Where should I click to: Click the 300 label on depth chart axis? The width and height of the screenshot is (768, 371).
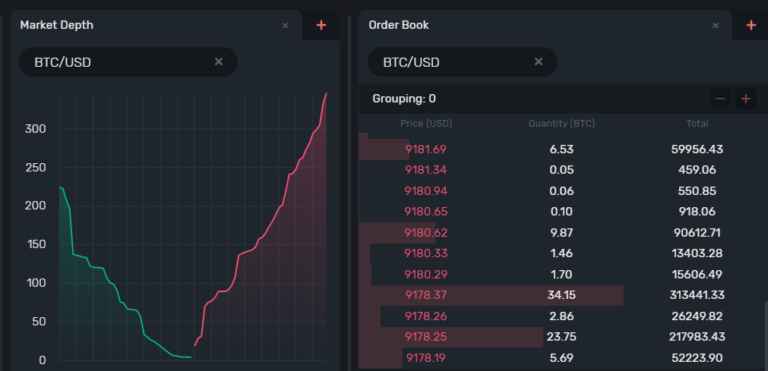[35, 129]
